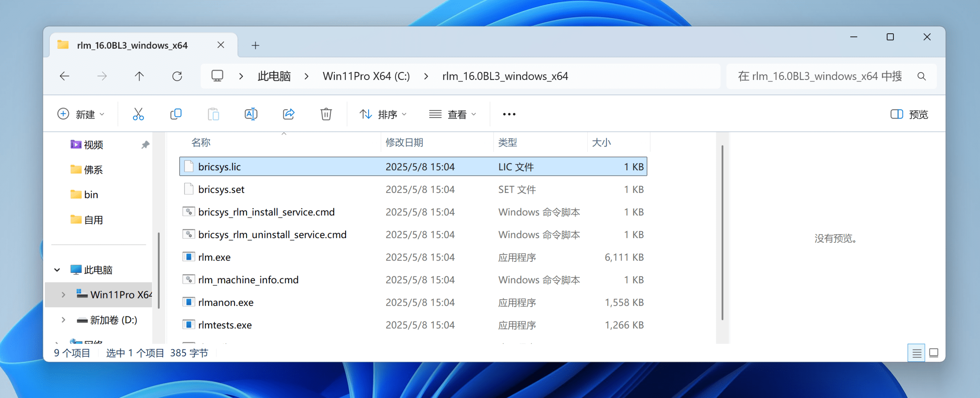This screenshot has height=398, width=980.
Task: Sort by the modified date column header
Action: pos(404,143)
